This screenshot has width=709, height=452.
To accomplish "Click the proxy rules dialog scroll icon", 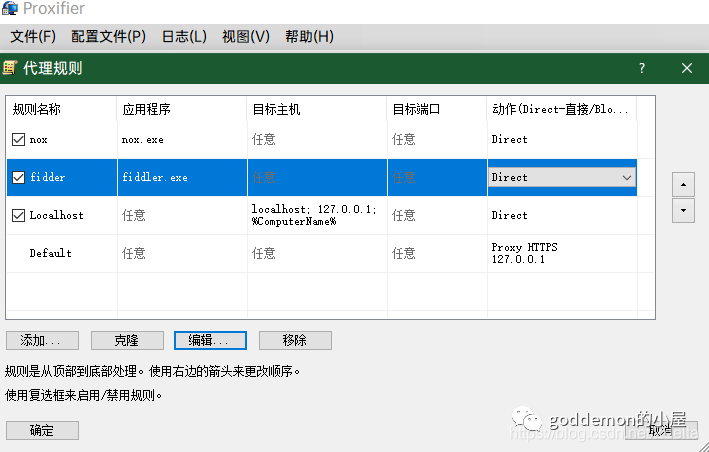I will 10,68.
